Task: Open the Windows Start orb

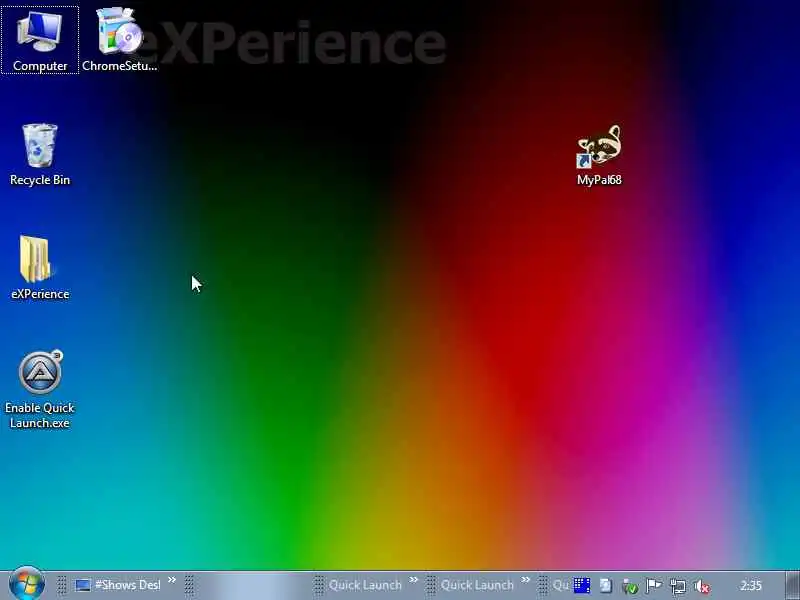Action: point(27,585)
